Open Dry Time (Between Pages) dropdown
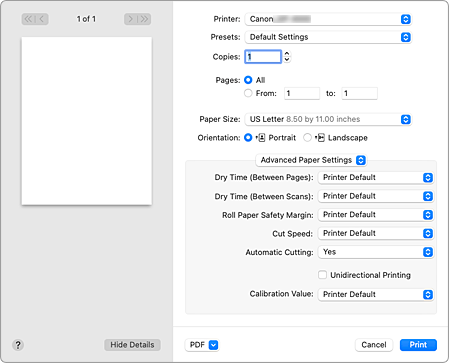This screenshot has width=449, height=363. click(376, 178)
